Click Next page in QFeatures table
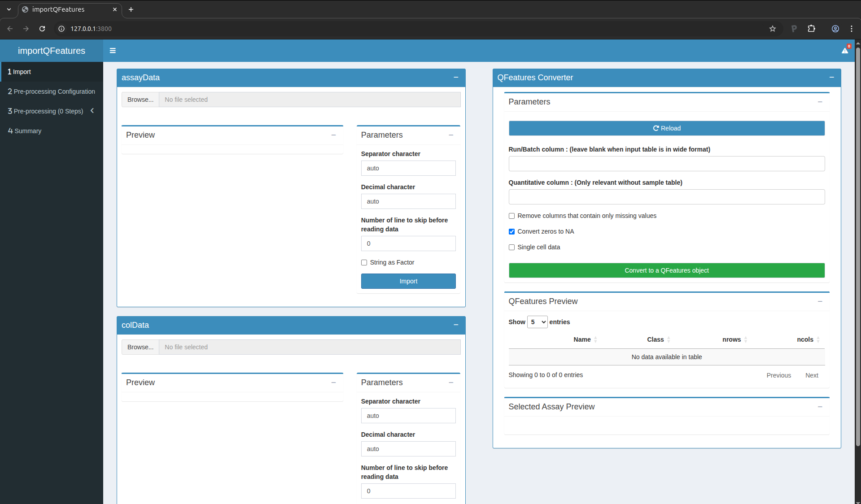The image size is (861, 504). [x=812, y=375]
